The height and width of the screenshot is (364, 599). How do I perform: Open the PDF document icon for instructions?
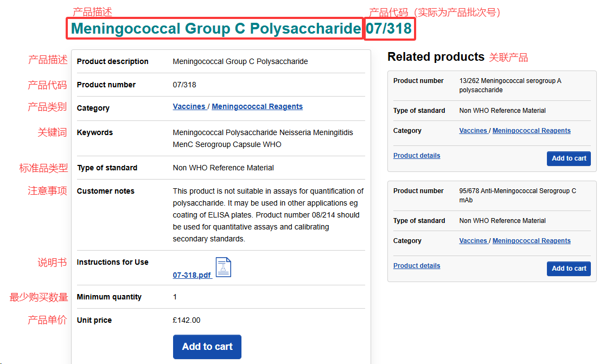click(x=223, y=267)
